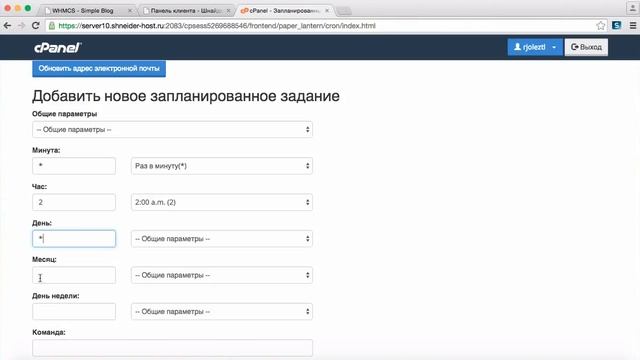
Task: Close the cPanel tab
Action: point(327,11)
